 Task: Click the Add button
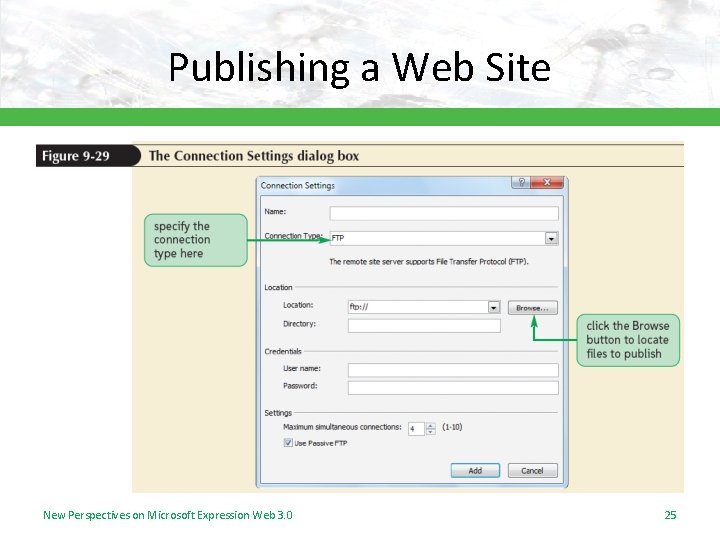(475, 471)
